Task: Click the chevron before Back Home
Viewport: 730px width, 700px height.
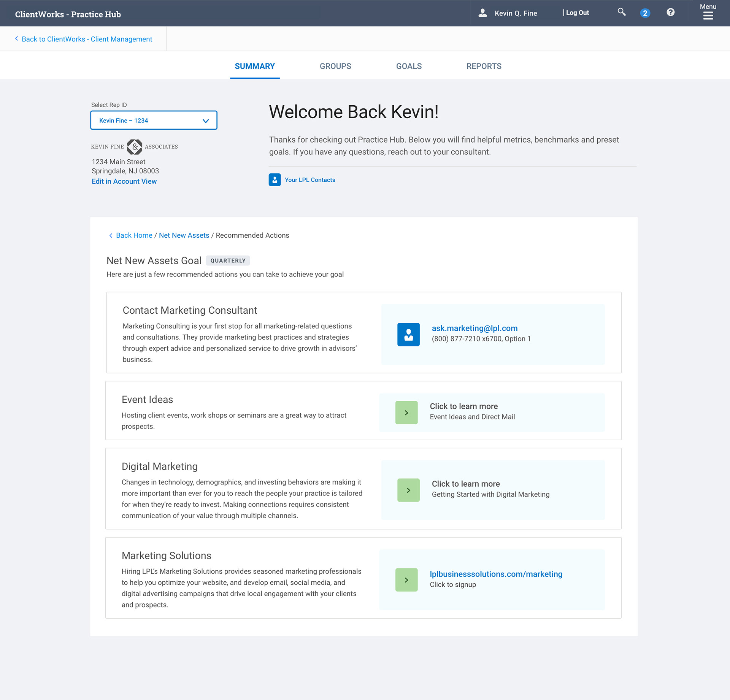Action: [111, 236]
